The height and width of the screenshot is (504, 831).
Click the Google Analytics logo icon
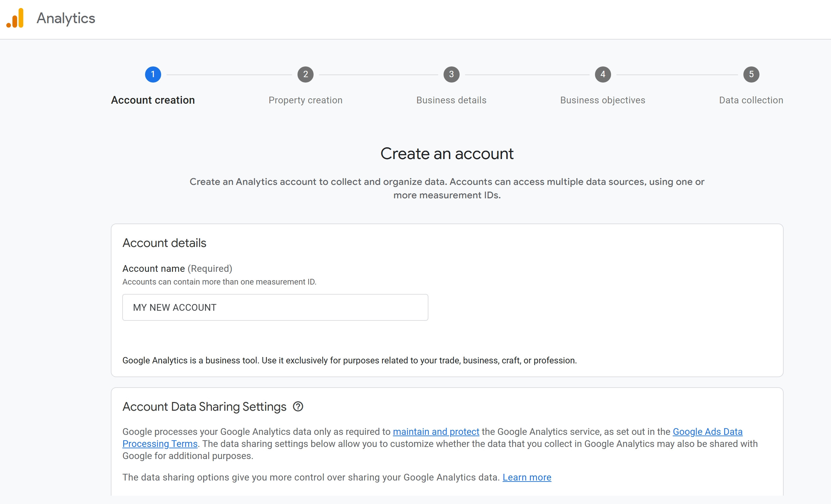click(x=15, y=18)
